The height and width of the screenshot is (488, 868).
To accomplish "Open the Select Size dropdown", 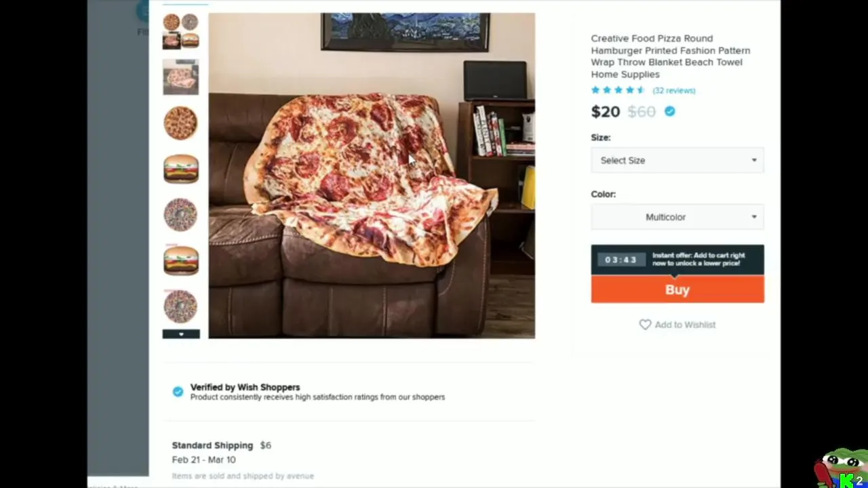I will [677, 161].
